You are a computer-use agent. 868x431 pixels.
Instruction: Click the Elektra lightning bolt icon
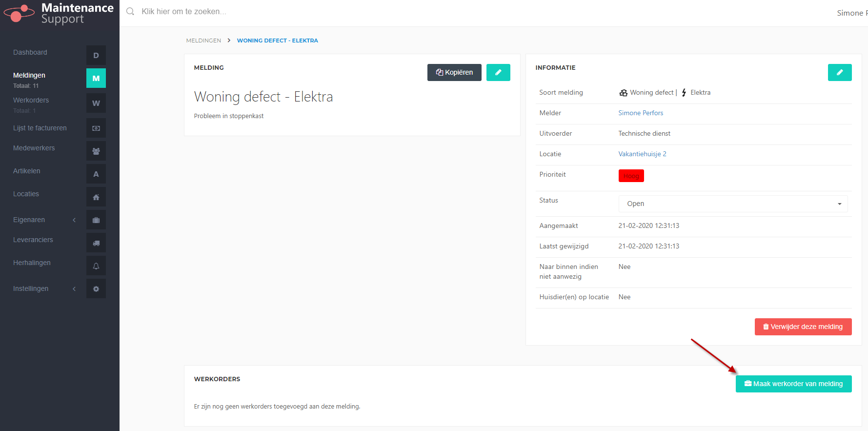tap(684, 93)
